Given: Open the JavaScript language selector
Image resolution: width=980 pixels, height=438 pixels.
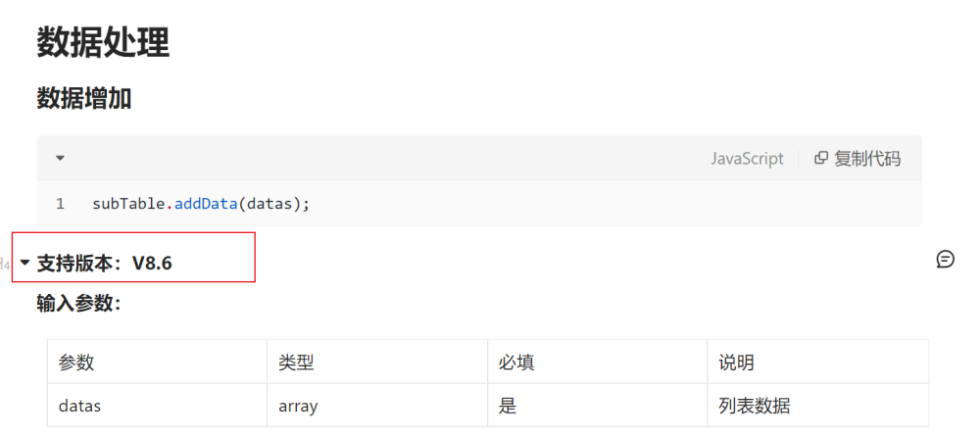Looking at the screenshot, I should click(747, 159).
